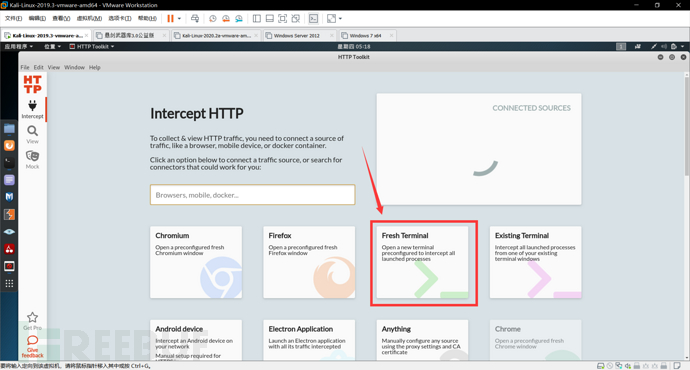The image size is (690, 370).
Task: Open VMware 文件(F) menu
Action: [x=13, y=18]
